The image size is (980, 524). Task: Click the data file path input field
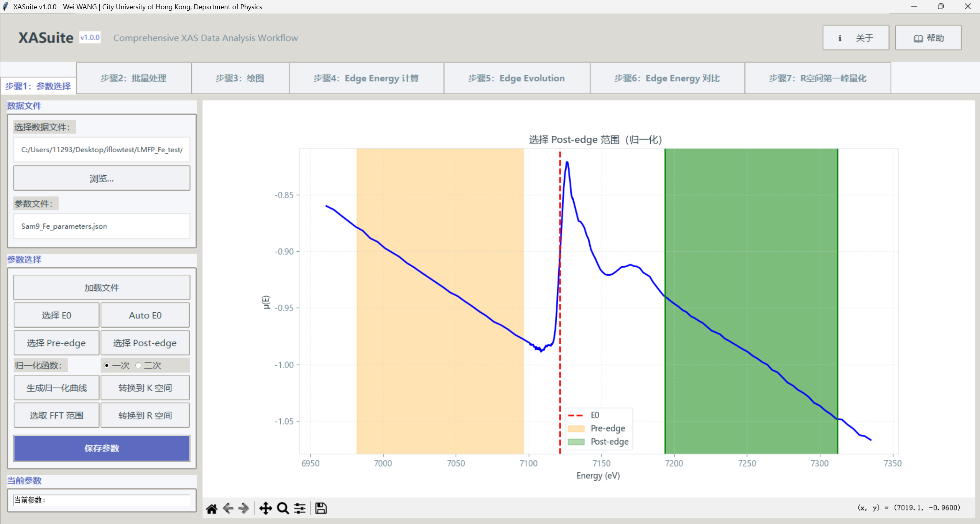[102, 150]
